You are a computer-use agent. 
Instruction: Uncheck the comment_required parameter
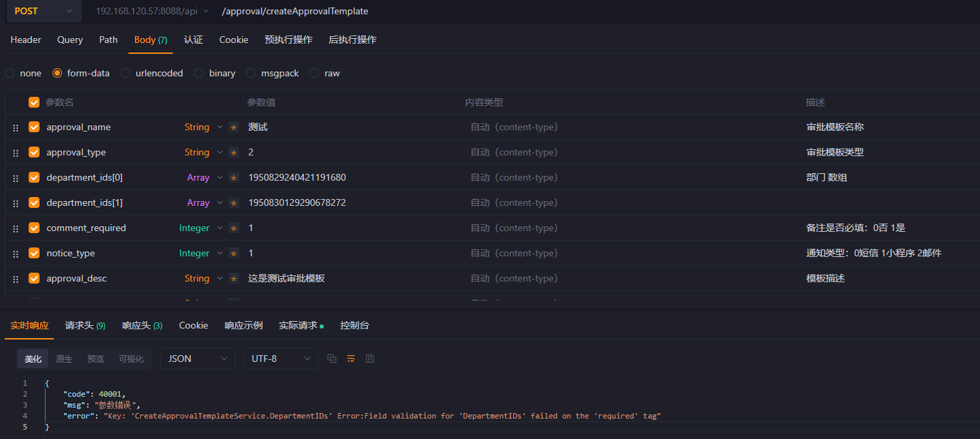34,228
